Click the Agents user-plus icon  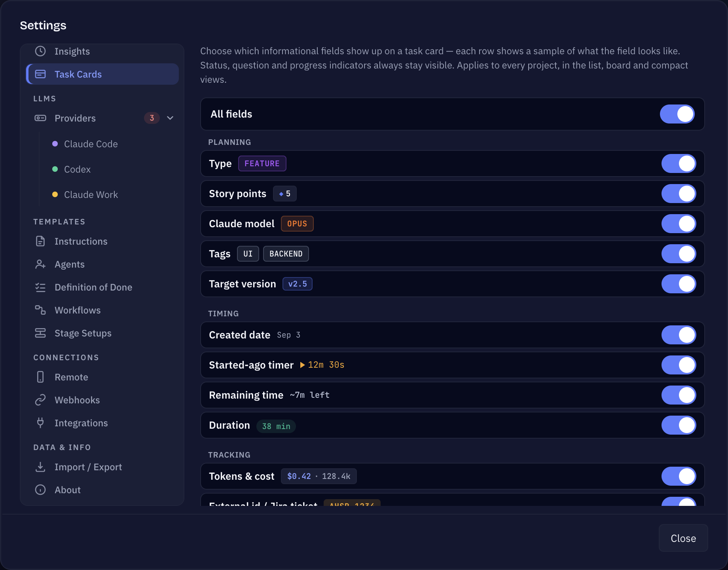(40, 264)
